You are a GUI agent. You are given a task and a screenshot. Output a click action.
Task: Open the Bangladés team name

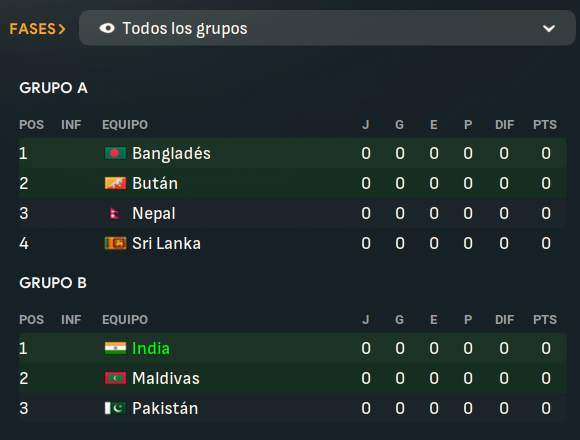(171, 153)
